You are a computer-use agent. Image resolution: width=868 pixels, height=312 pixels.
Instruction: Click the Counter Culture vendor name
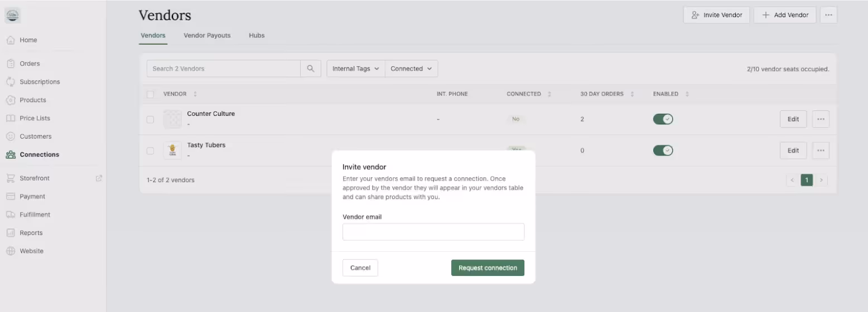(211, 114)
